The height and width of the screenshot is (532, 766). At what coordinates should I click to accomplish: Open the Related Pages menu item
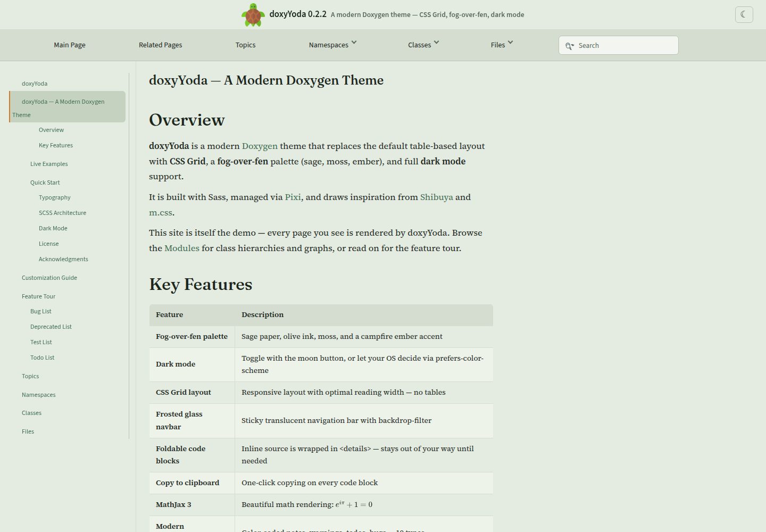(160, 45)
